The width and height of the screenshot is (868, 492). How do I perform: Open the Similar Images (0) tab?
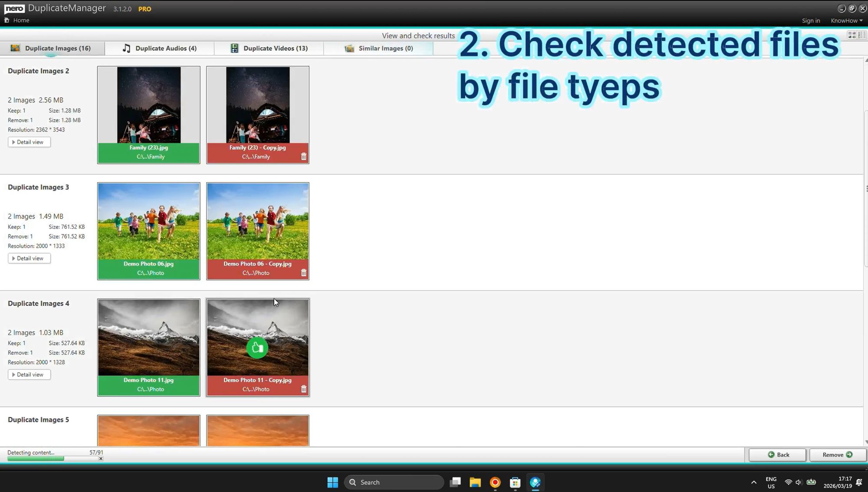[385, 48]
